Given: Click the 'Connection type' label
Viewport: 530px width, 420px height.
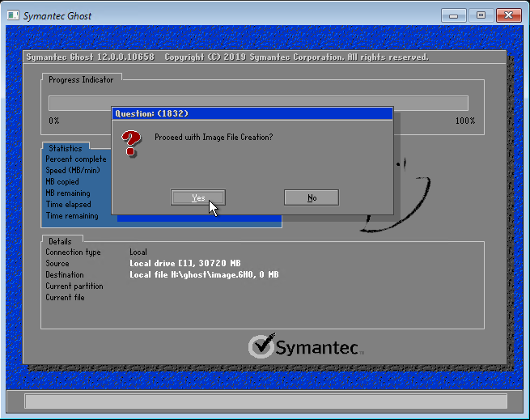Looking at the screenshot, I should 73,252.
